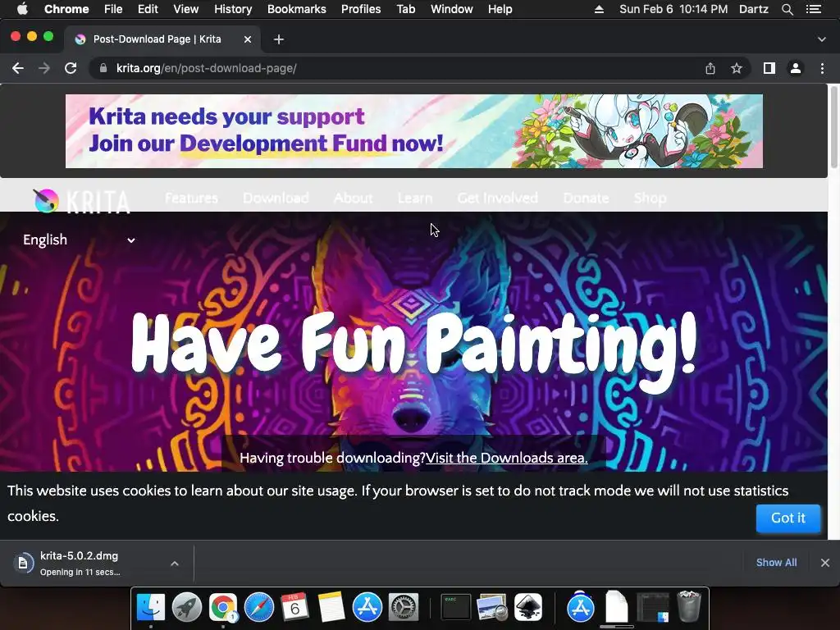Open the Chrome application menu
Viewport: 840px width, 630px height.
point(66,9)
